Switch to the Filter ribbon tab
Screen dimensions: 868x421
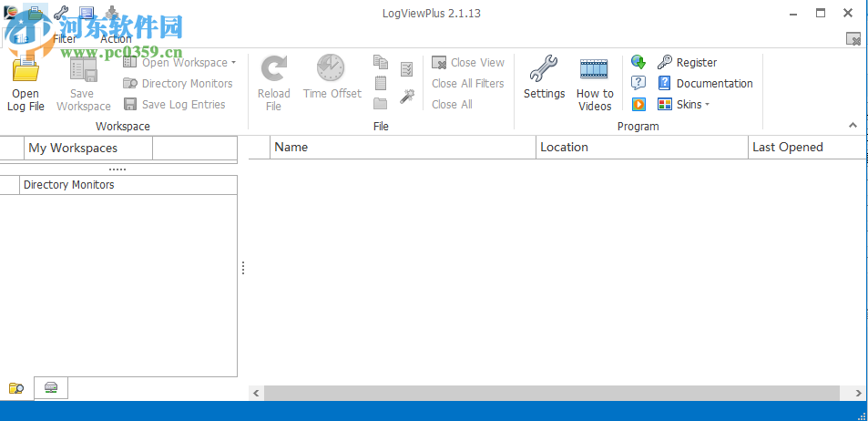click(65, 39)
